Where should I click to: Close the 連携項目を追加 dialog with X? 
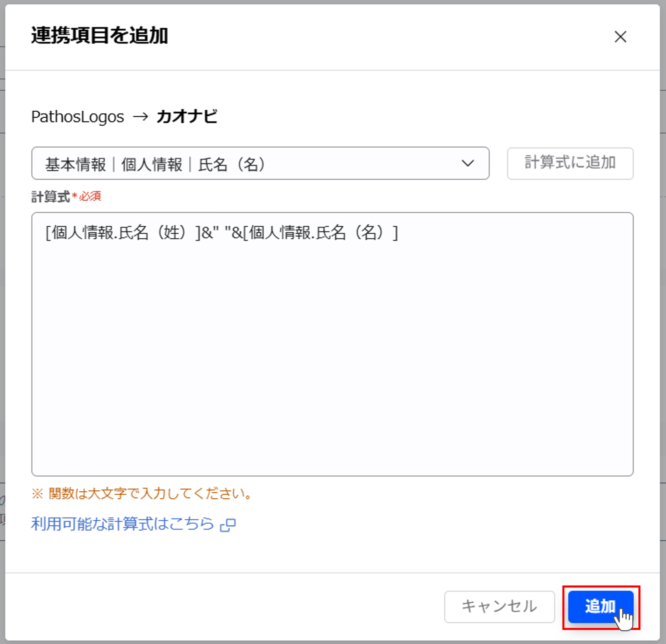click(620, 37)
